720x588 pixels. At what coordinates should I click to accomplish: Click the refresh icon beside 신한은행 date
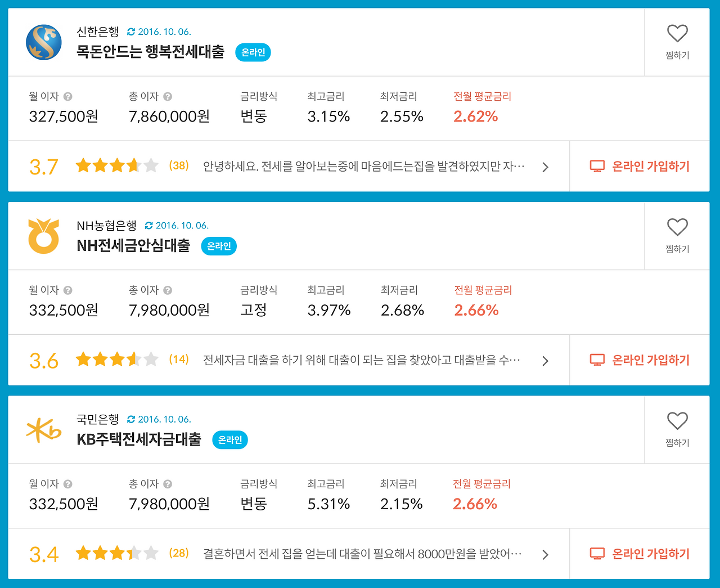point(131,32)
